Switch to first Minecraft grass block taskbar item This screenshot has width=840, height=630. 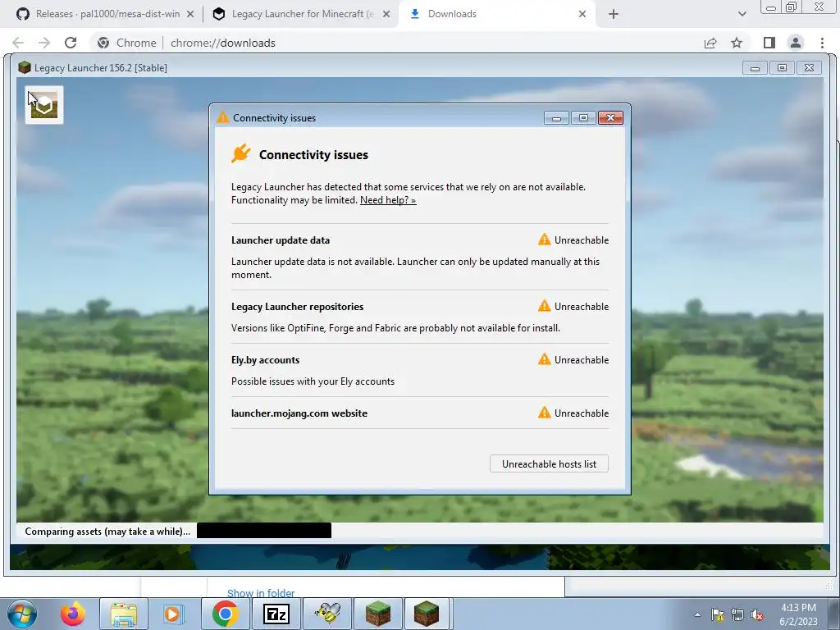pyautogui.click(x=377, y=614)
